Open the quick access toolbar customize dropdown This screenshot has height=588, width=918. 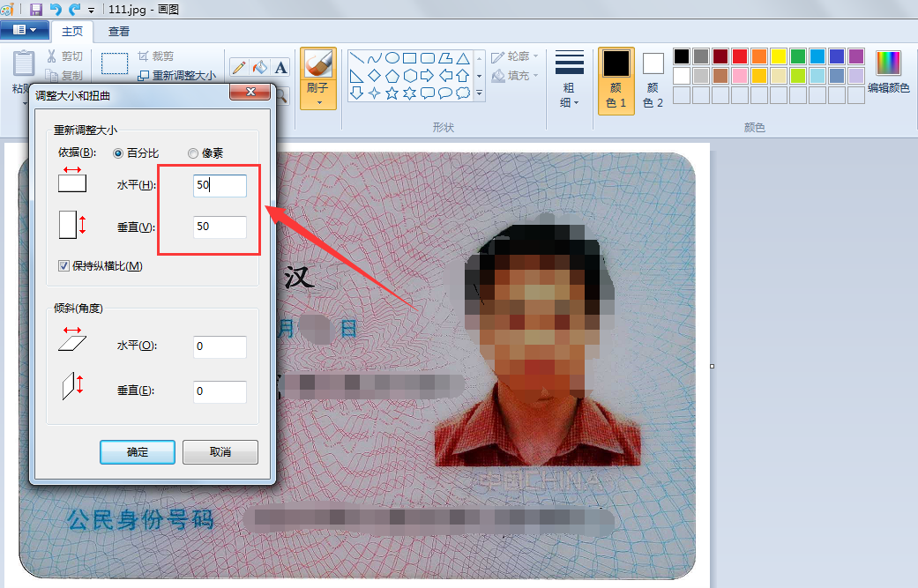click(x=91, y=11)
